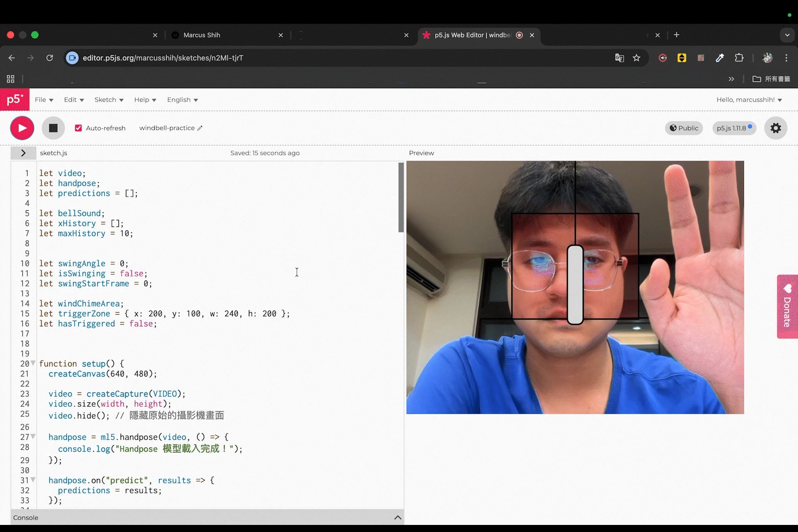798x532 pixels.
Task: Expand the Console panel chevron
Action: coord(398,517)
